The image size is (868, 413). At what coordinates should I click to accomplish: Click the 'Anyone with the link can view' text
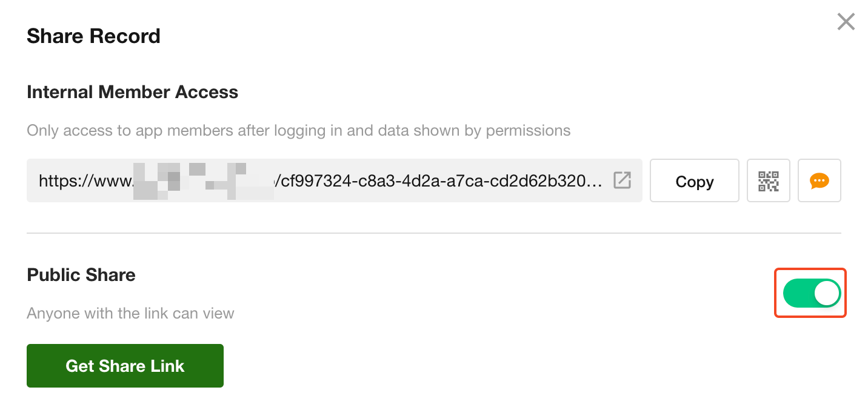tap(130, 314)
